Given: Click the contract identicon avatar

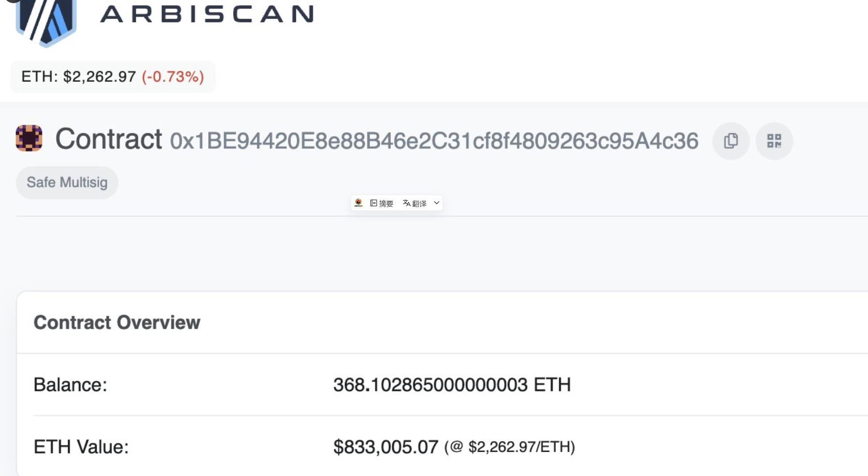Looking at the screenshot, I should (29, 138).
